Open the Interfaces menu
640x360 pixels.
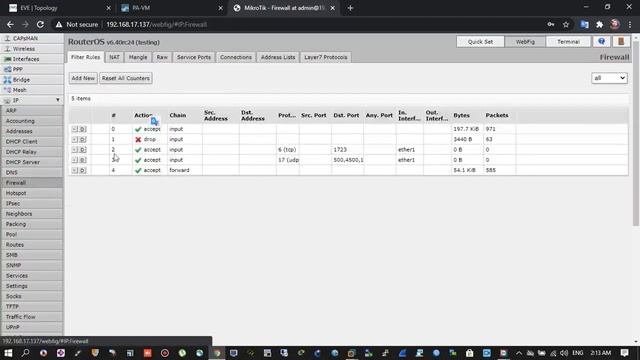tap(32, 59)
